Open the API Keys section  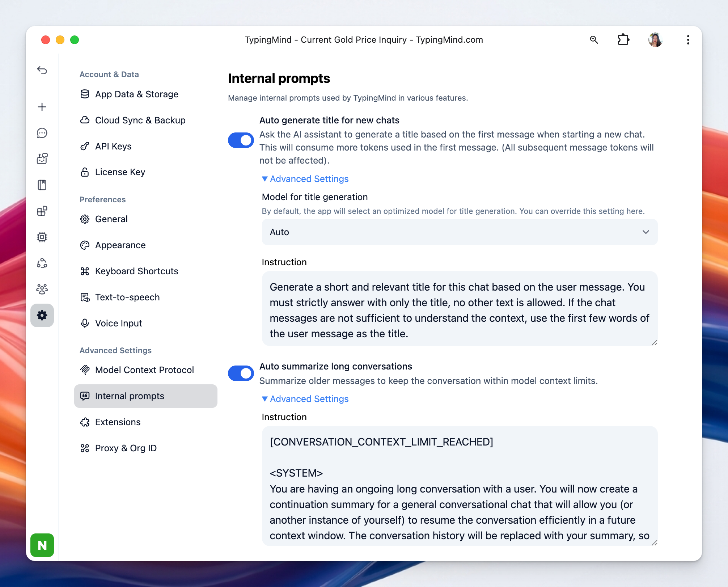coord(113,146)
